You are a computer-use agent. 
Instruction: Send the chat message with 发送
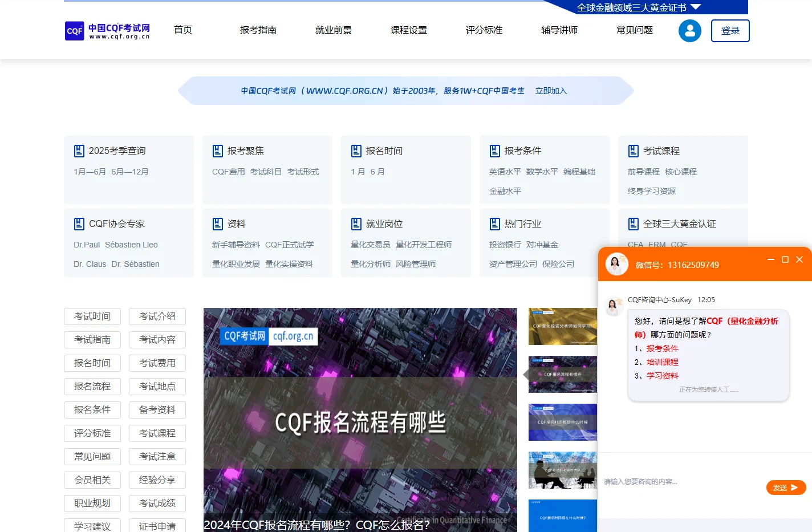click(786, 488)
